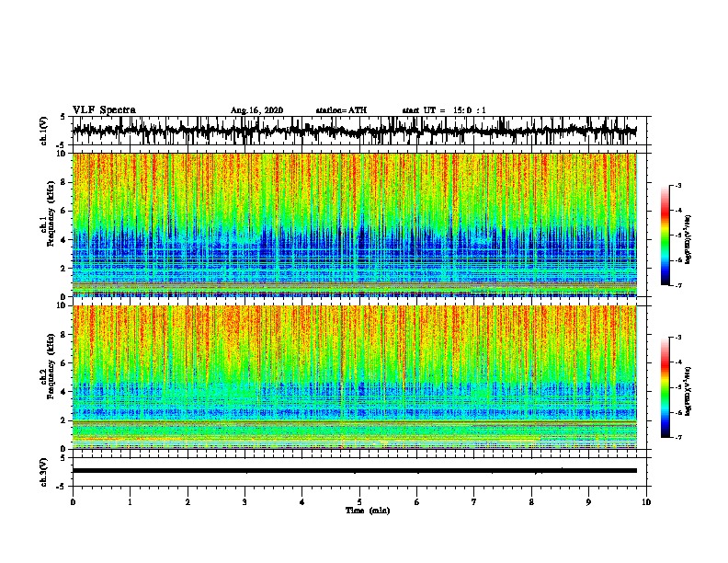Click the ch.1 waveform trace
This screenshot has width=728, height=563.
pyautogui.click(x=354, y=131)
